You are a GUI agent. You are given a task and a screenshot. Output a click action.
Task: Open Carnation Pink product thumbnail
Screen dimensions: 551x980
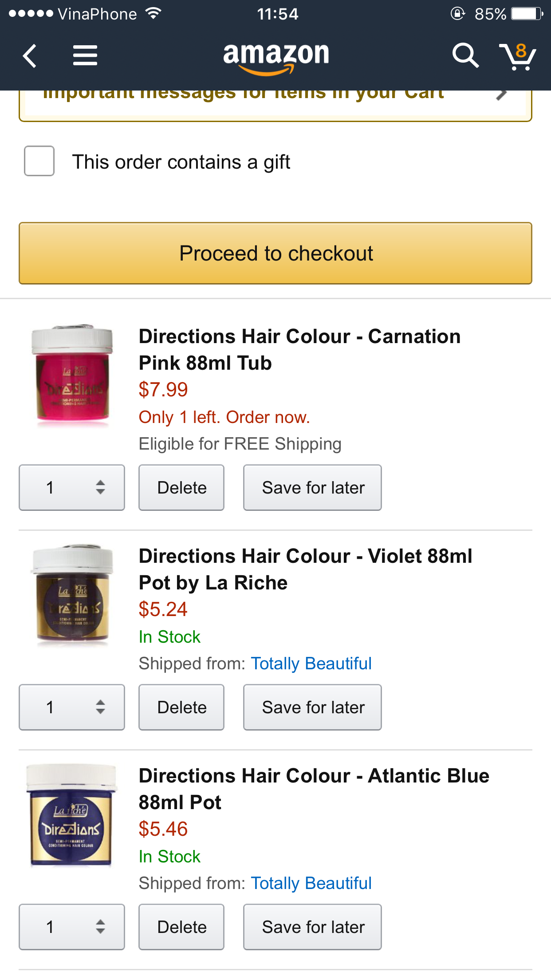coord(72,375)
